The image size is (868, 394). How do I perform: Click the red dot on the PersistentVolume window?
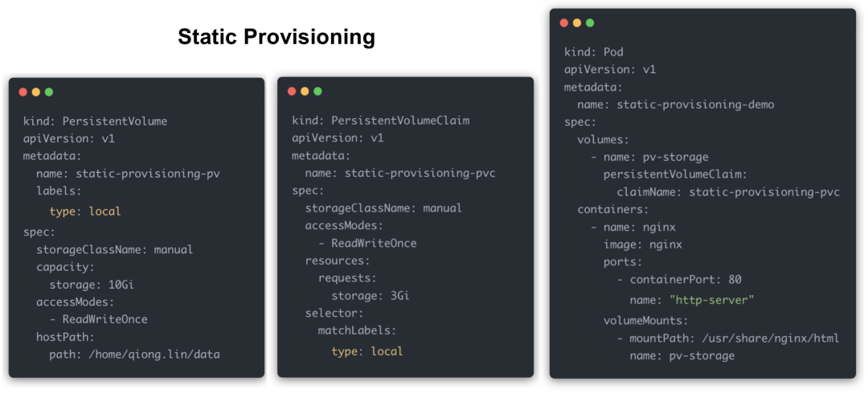click(23, 92)
